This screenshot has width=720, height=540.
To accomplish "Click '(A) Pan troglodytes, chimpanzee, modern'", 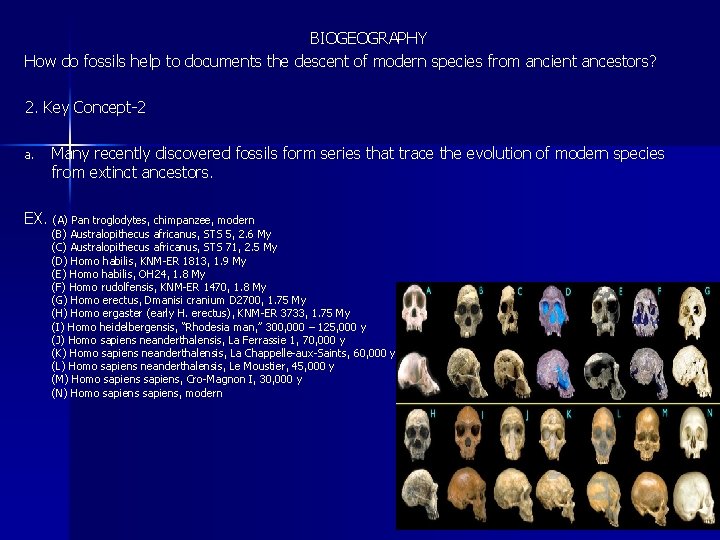I will (x=153, y=220).
